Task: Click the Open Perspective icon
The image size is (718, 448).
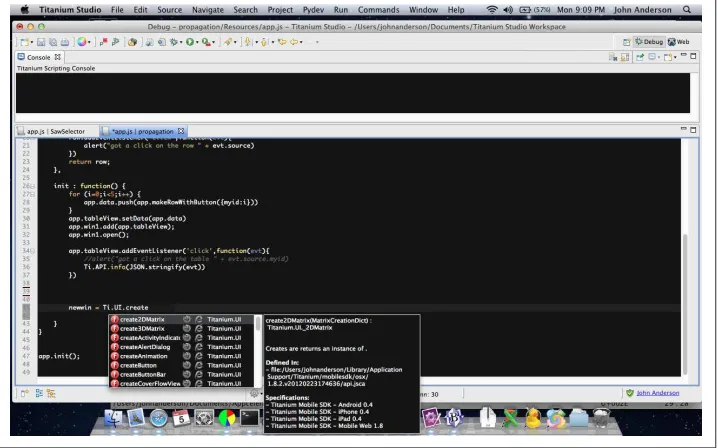Action: click(x=627, y=42)
